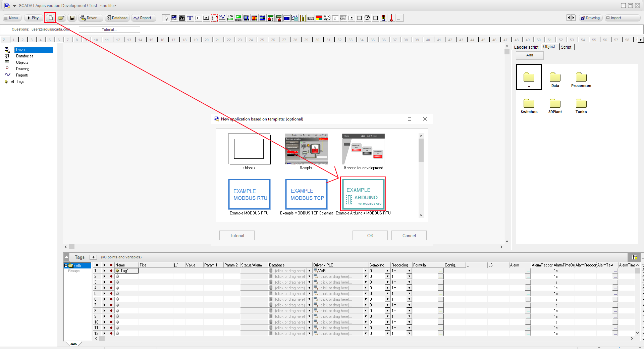Toggle the red record dot on row 5

pyautogui.click(x=111, y=294)
